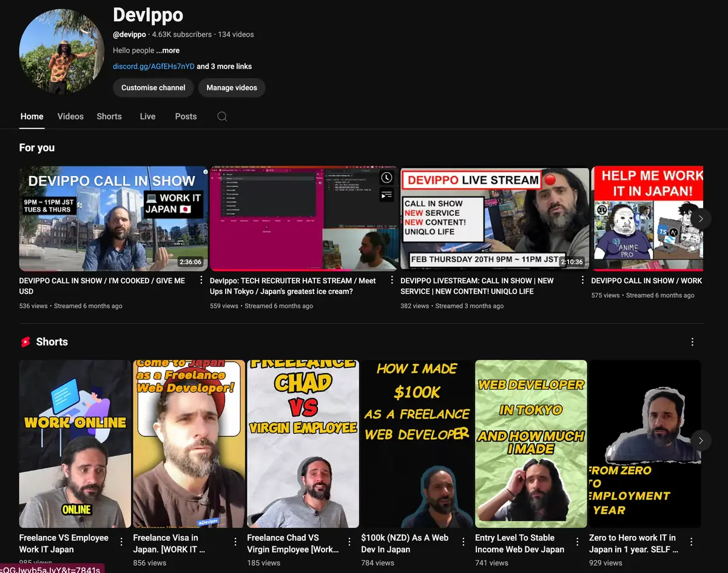Show next videos in For you carousel
The height and width of the screenshot is (573, 728).
[x=701, y=218]
